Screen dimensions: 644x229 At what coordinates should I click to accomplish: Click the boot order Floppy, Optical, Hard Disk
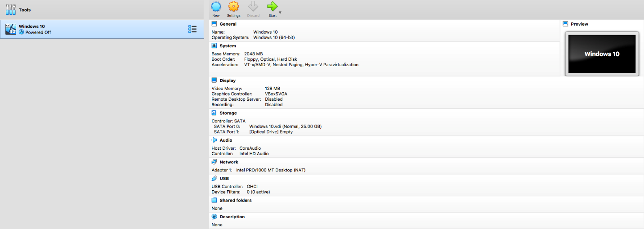pos(271,59)
